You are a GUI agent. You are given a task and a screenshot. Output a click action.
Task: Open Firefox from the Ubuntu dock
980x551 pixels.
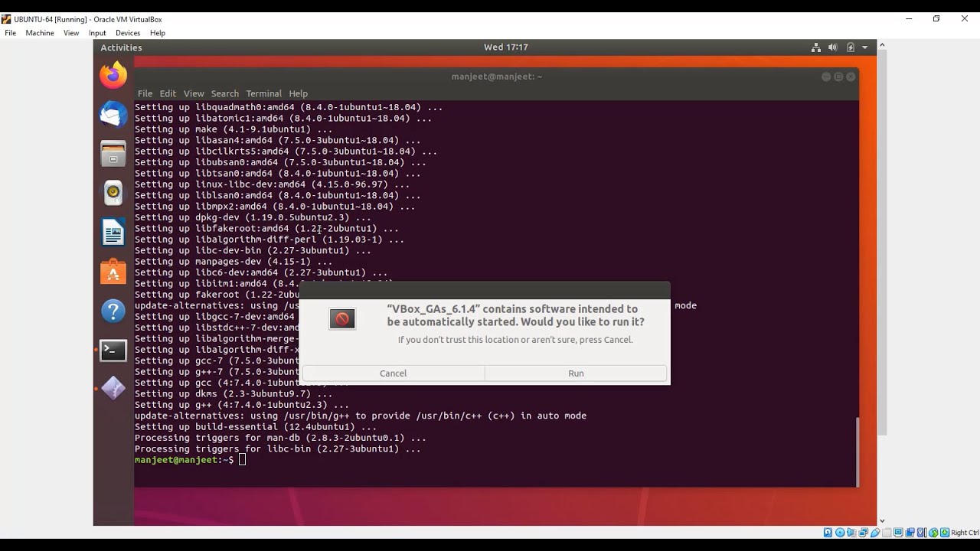(113, 75)
